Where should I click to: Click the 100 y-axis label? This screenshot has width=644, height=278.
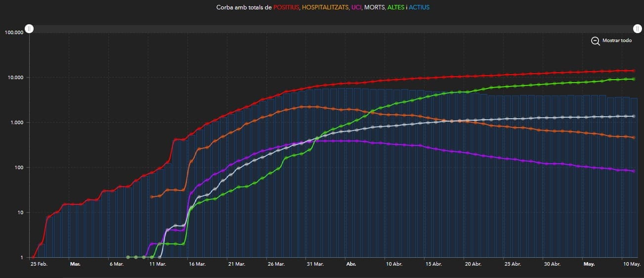pos(19,168)
